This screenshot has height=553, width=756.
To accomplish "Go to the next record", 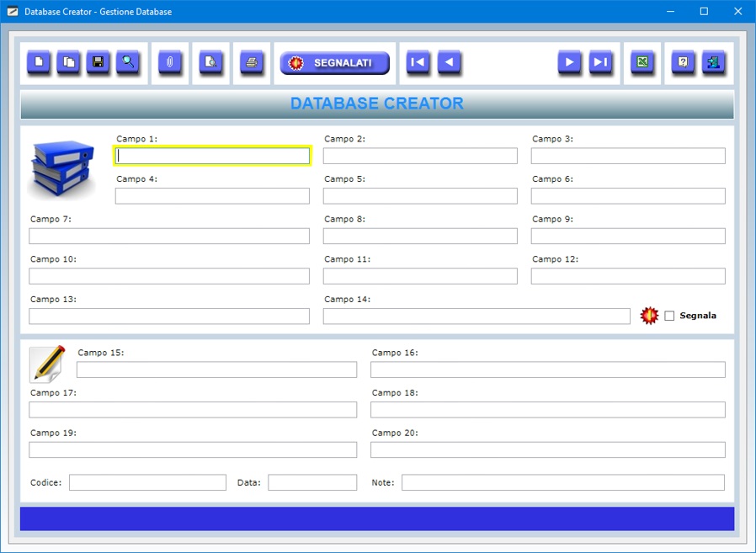I will [x=569, y=62].
